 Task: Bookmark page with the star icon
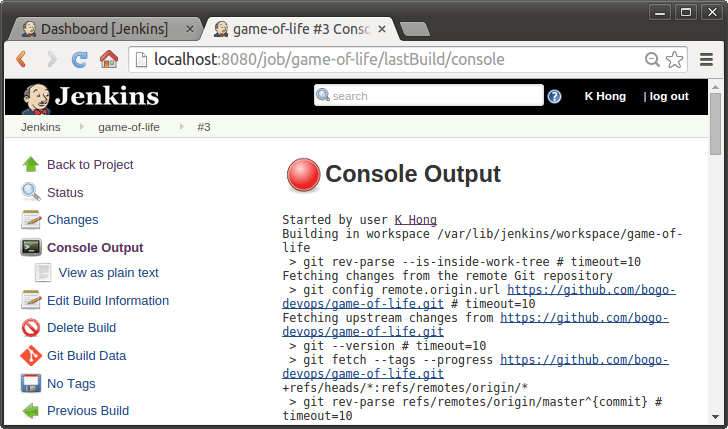[674, 59]
